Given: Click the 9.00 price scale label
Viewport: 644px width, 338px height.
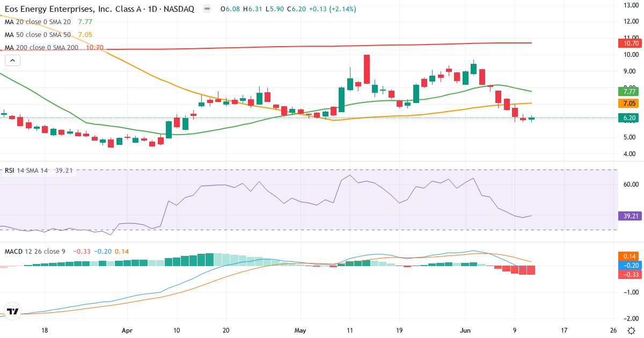Looking at the screenshot, I should coord(629,71).
